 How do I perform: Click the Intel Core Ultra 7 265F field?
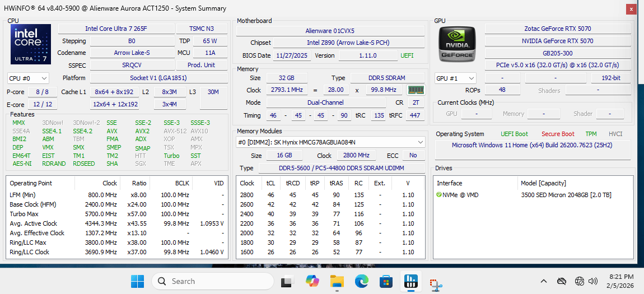coord(116,29)
